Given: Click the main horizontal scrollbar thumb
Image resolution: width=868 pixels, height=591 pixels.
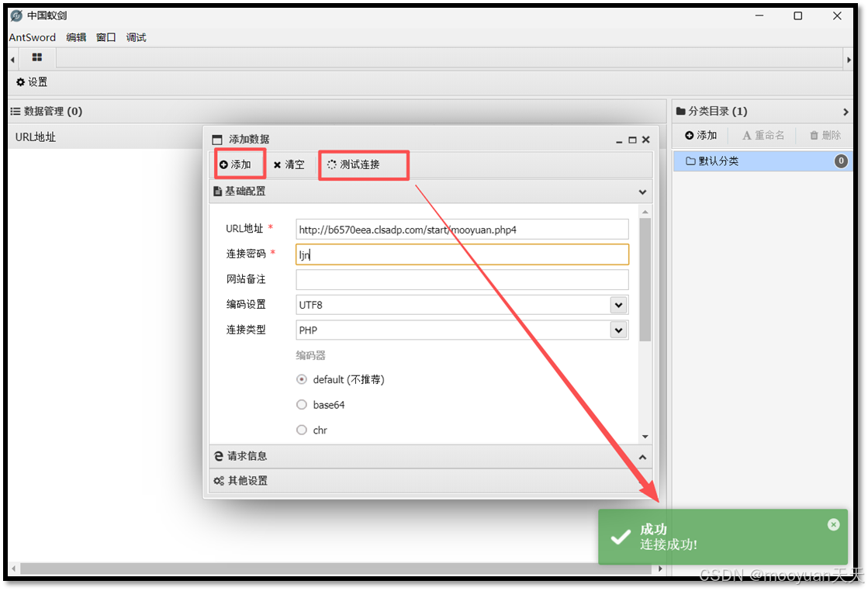Looking at the screenshot, I should click(337, 569).
